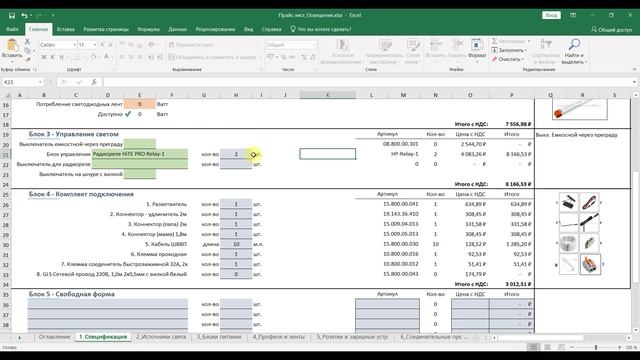This screenshot has width=640, height=360.
Task: Open the 2_Источники света sheet tab
Action: [x=161, y=337]
